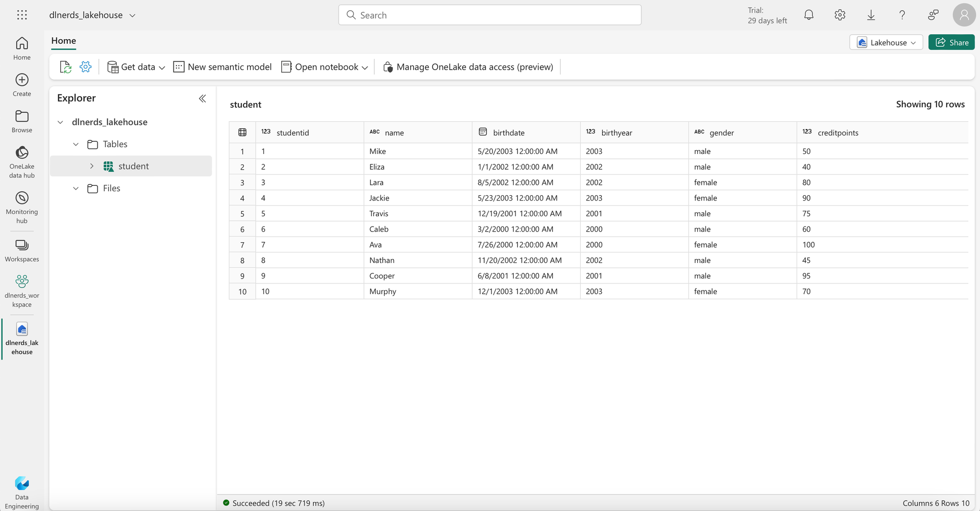Click the studentid column header
The image size is (980, 511).
point(310,132)
